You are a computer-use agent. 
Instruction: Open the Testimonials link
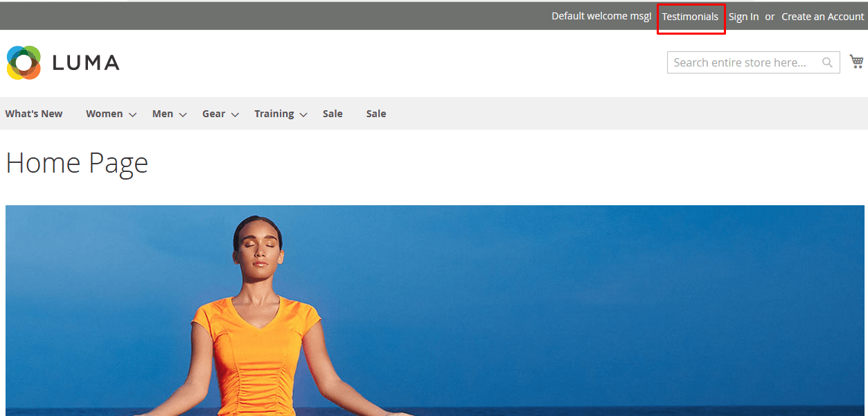point(690,17)
